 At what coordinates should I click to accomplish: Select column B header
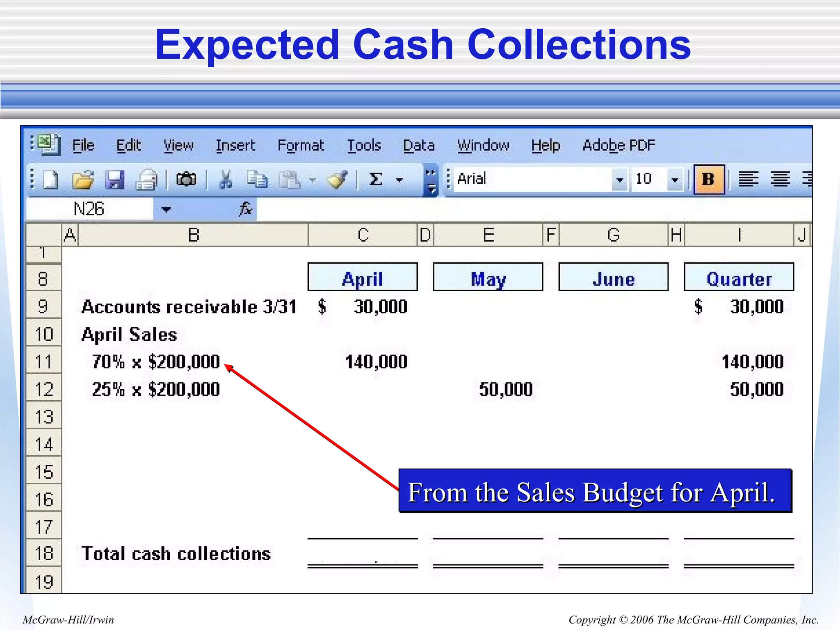(193, 235)
